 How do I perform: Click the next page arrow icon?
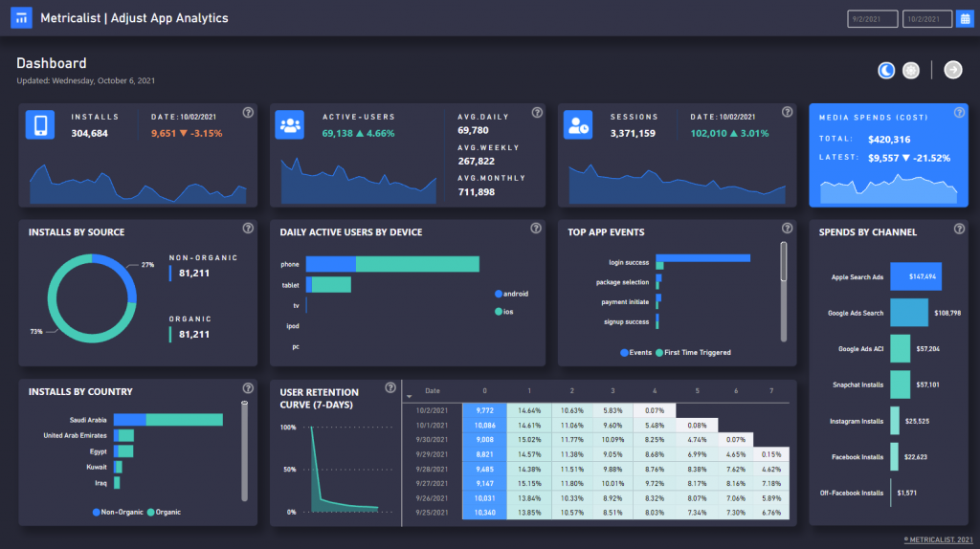(x=952, y=70)
